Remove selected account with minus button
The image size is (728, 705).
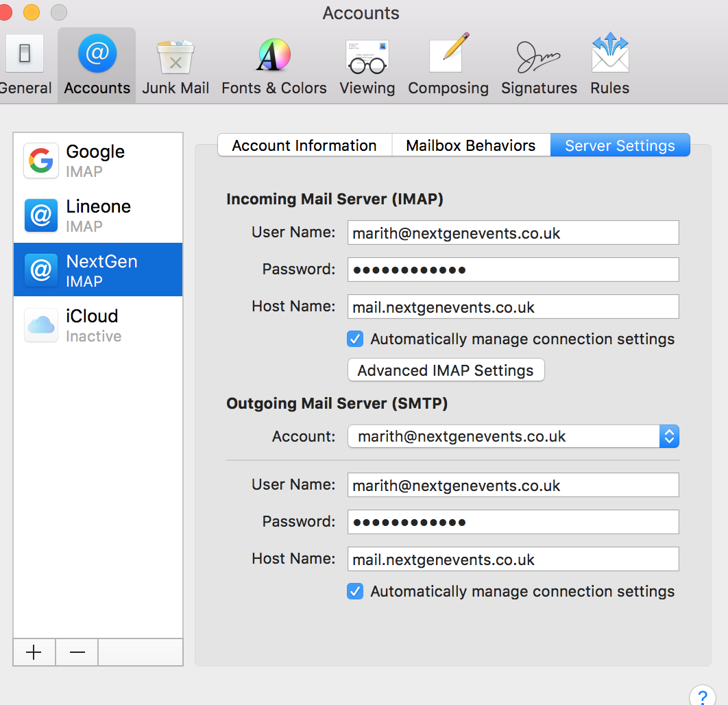[77, 652]
